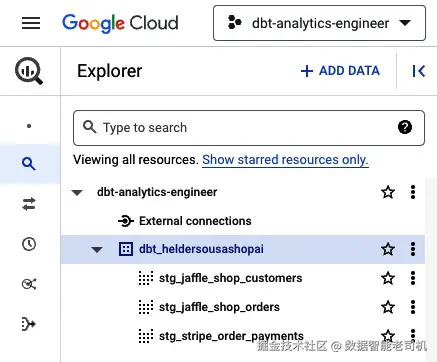Open External connections
The width and height of the screenshot is (437, 362).
[195, 221]
